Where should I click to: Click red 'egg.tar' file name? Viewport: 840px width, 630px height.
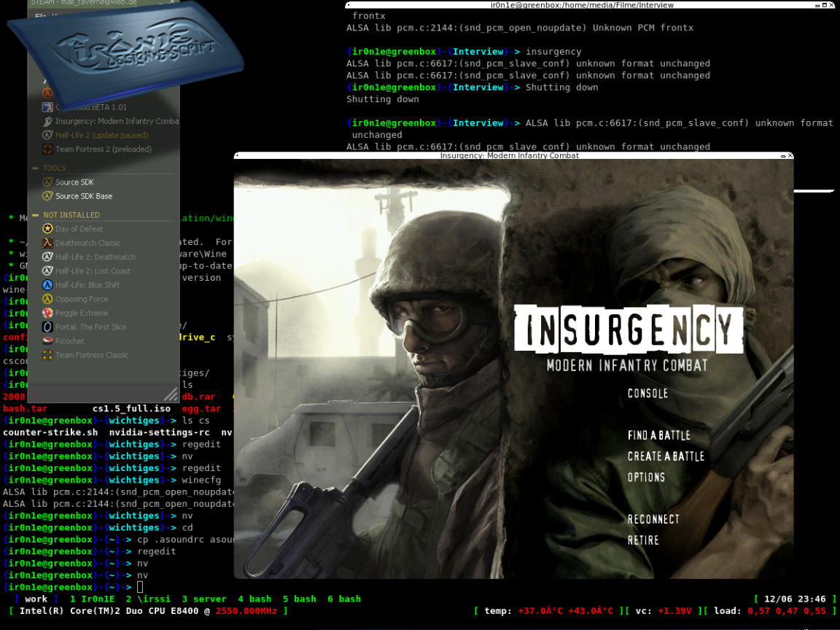201,409
